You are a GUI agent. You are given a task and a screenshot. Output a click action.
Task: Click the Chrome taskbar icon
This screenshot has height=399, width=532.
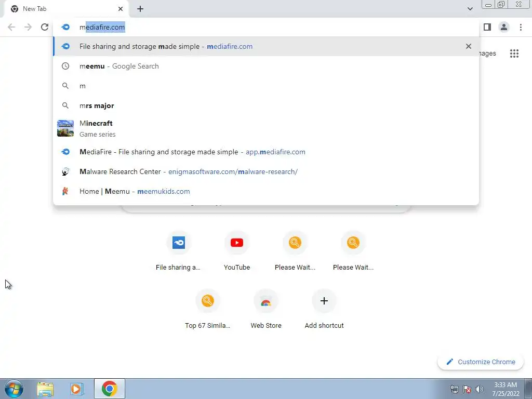(x=109, y=389)
